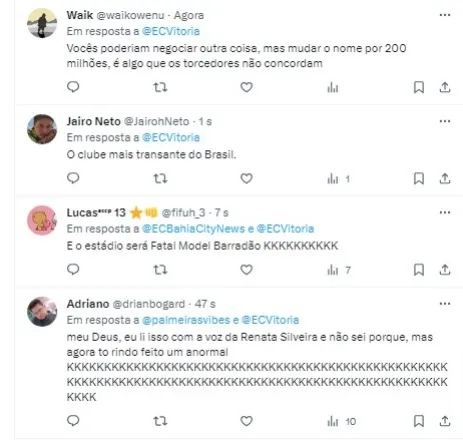Reply to Waik's tweet
Screen dimensions: 463x440
[73, 87]
